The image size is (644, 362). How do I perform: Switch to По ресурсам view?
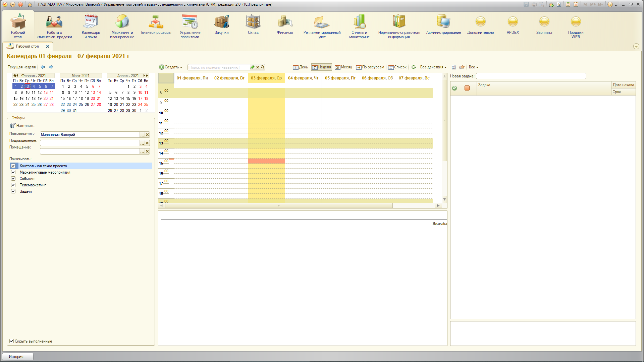[x=370, y=67]
